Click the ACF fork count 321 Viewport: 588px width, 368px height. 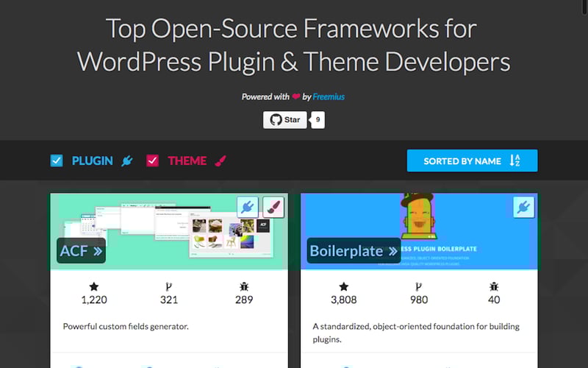[169, 300]
